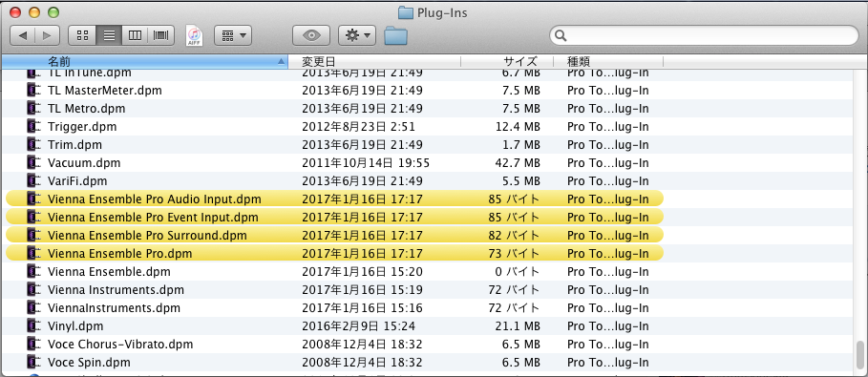Click the Trim.dpm plug-in icon
The width and height of the screenshot is (868, 377).
(x=34, y=145)
